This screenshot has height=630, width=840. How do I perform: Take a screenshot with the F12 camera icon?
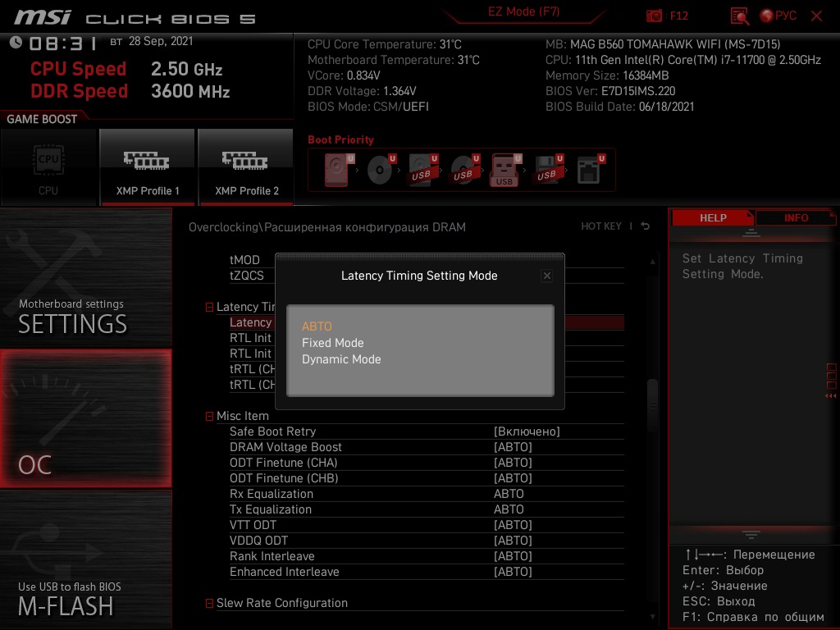[x=654, y=16]
